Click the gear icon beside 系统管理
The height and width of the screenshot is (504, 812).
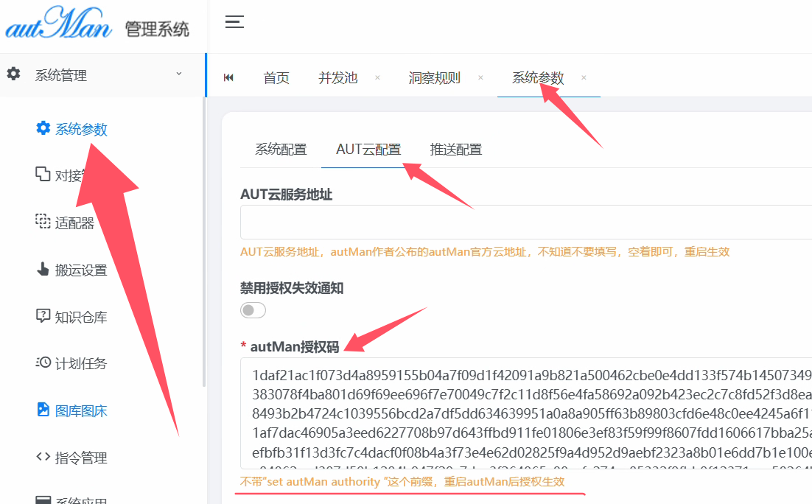14,74
